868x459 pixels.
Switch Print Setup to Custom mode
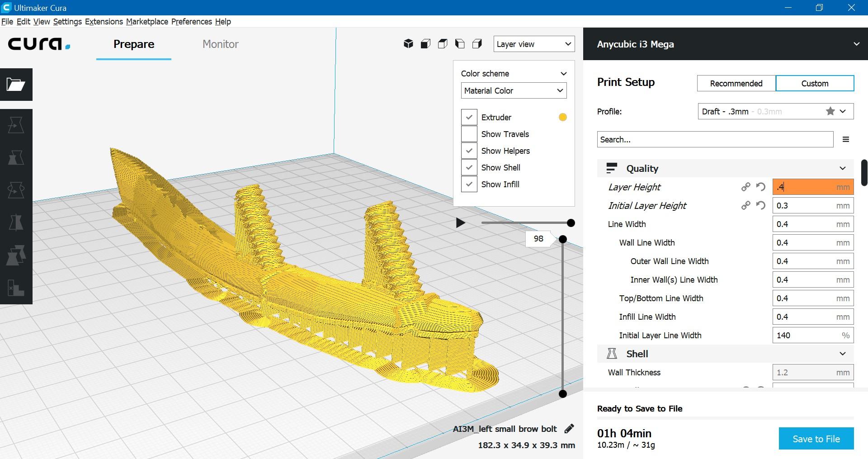(815, 83)
